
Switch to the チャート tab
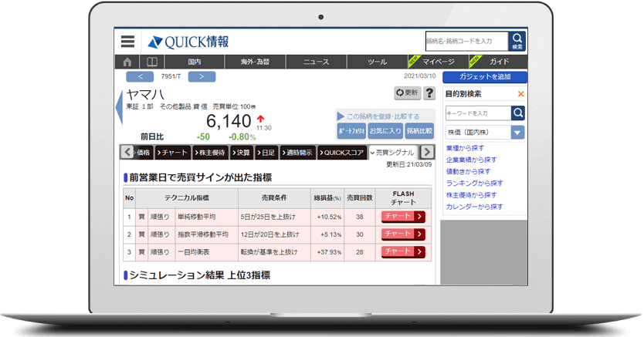pos(173,153)
